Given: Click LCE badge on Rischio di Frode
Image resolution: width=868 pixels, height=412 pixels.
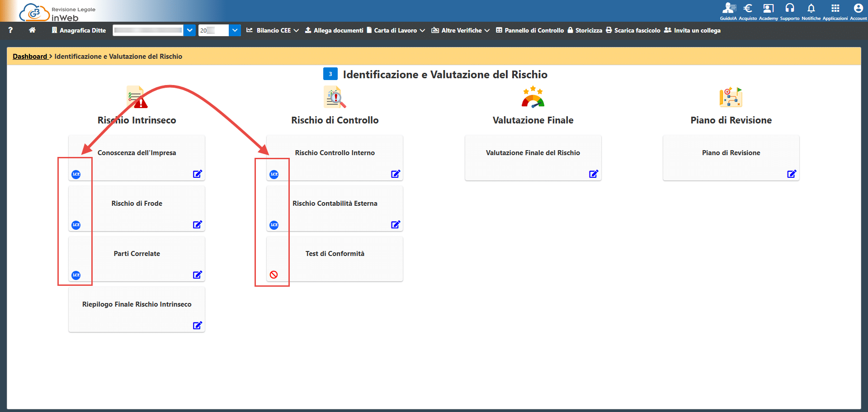Looking at the screenshot, I should pos(76,225).
